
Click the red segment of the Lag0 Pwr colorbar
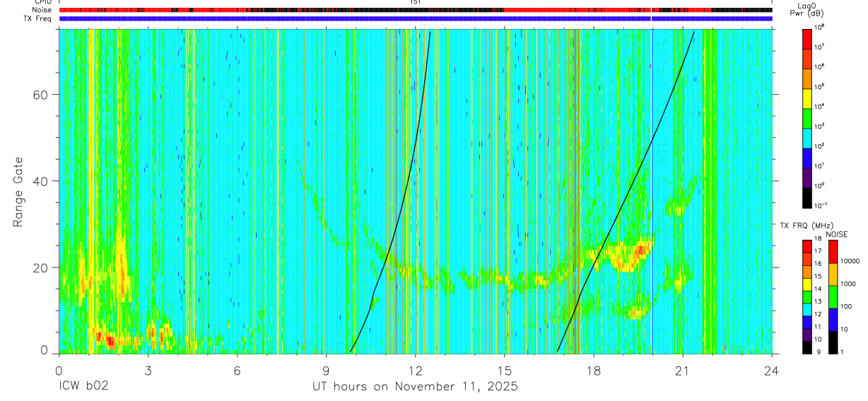(x=807, y=38)
